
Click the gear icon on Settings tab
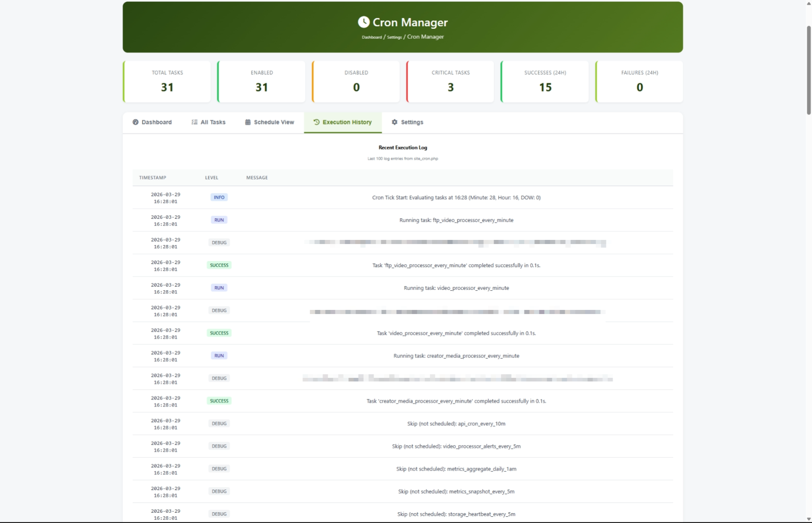pos(395,123)
